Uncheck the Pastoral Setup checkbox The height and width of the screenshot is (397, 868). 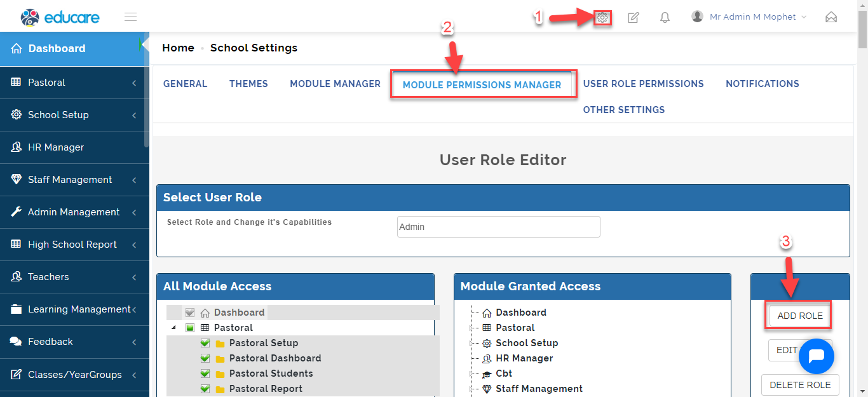[x=205, y=343]
